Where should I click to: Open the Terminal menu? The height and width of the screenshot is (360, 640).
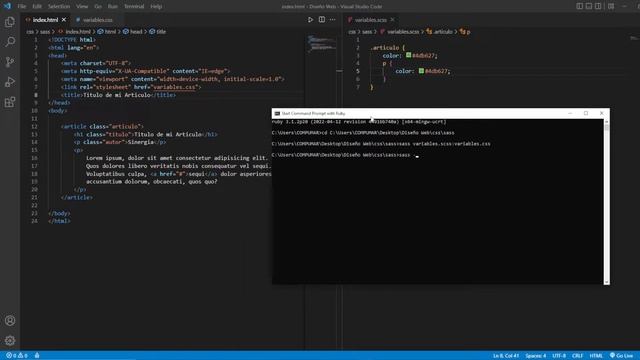[x=134, y=6]
